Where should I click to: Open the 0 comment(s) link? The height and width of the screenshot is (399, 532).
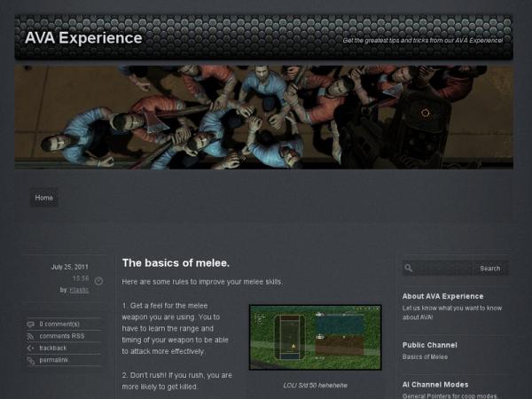[x=59, y=324]
